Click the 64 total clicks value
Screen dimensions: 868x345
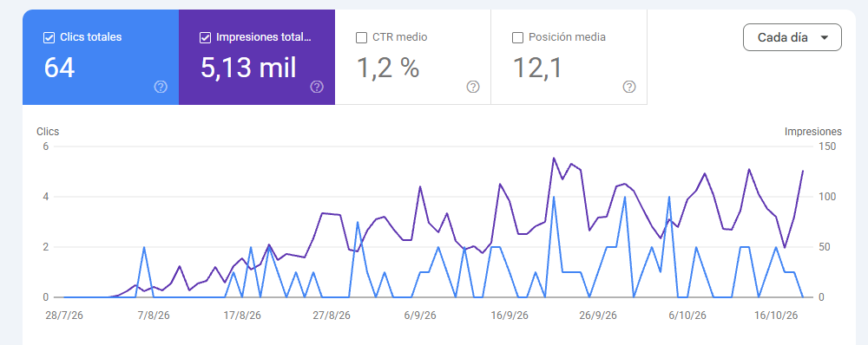[x=59, y=68]
